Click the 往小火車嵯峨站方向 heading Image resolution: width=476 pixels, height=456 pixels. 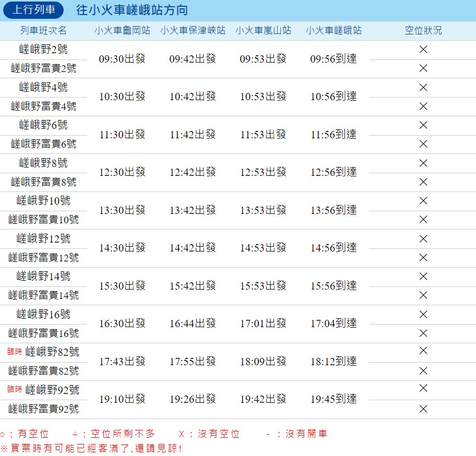coord(132,10)
